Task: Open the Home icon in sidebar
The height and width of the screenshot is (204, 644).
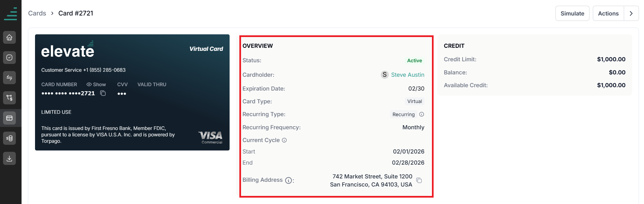Action: tap(9, 37)
